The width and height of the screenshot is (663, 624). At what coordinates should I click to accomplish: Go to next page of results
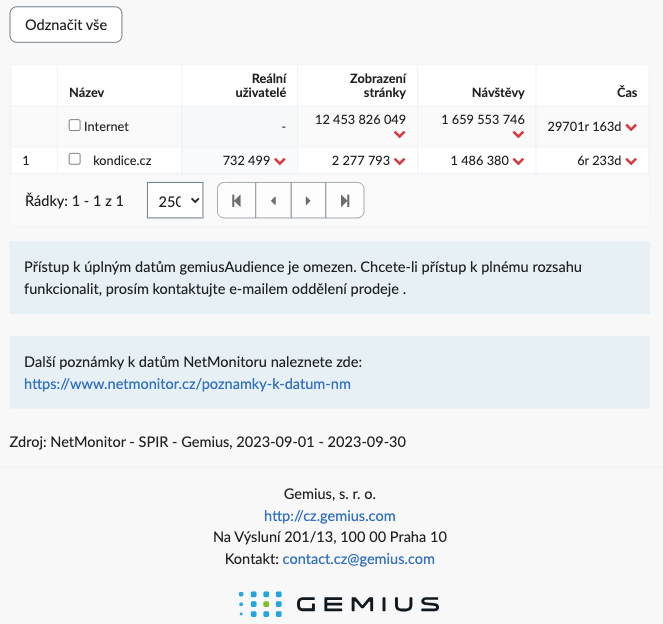(308, 200)
